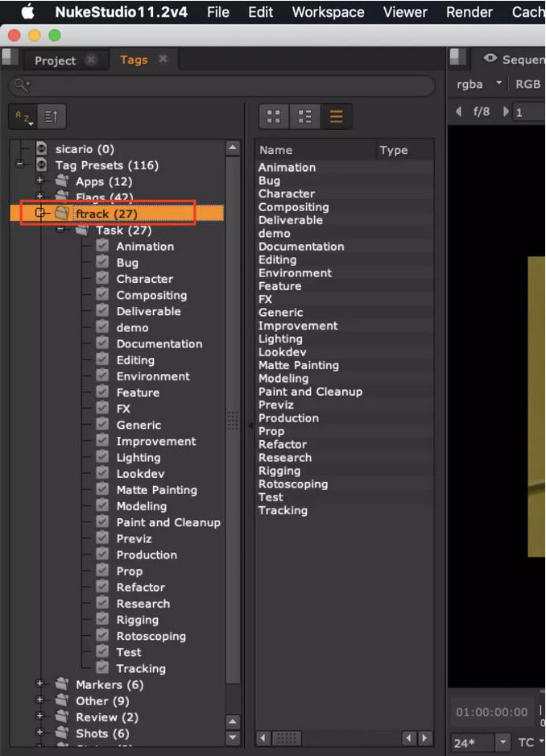Click the Tracking tag icon in tree
Image resolution: width=546 pixels, height=756 pixels.
click(x=102, y=667)
